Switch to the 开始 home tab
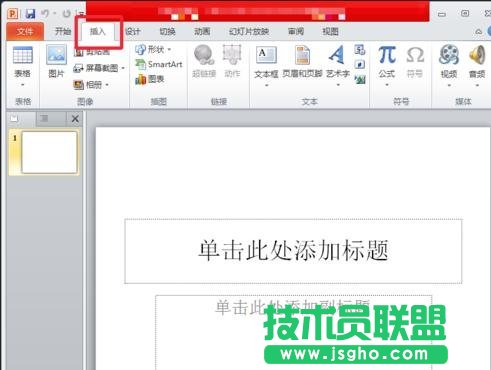The height and width of the screenshot is (370, 491). pyautogui.click(x=63, y=32)
